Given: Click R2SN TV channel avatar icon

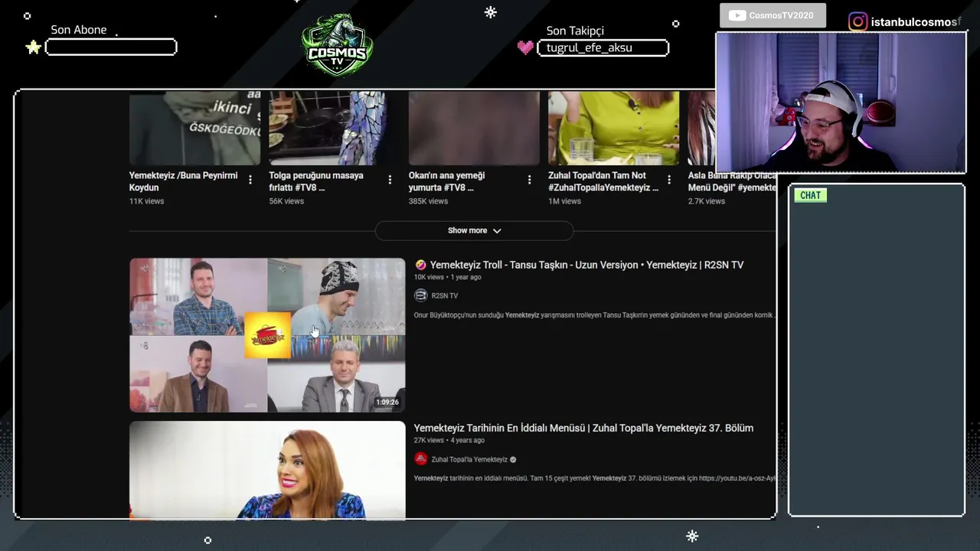Looking at the screenshot, I should point(420,295).
